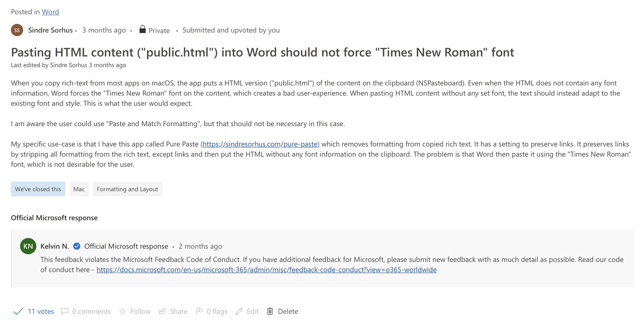Click the Delete trash icon
Screen dimensions: 644x327
point(270,311)
